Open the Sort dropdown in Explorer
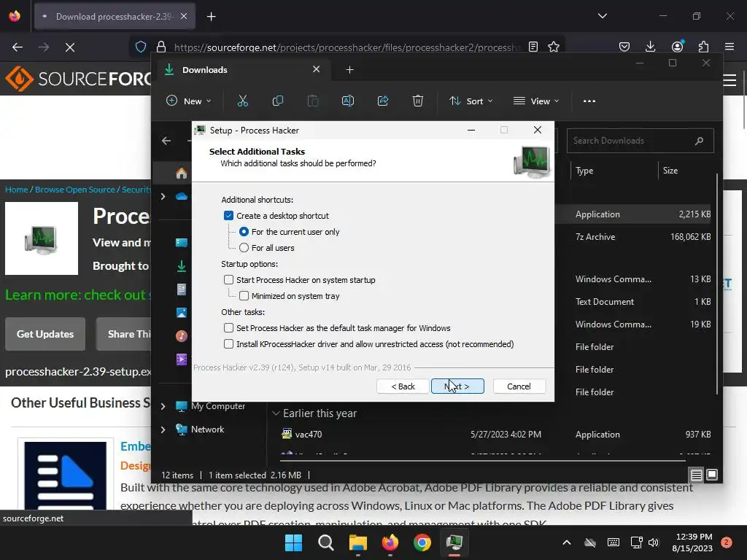747x560 pixels. 471,101
